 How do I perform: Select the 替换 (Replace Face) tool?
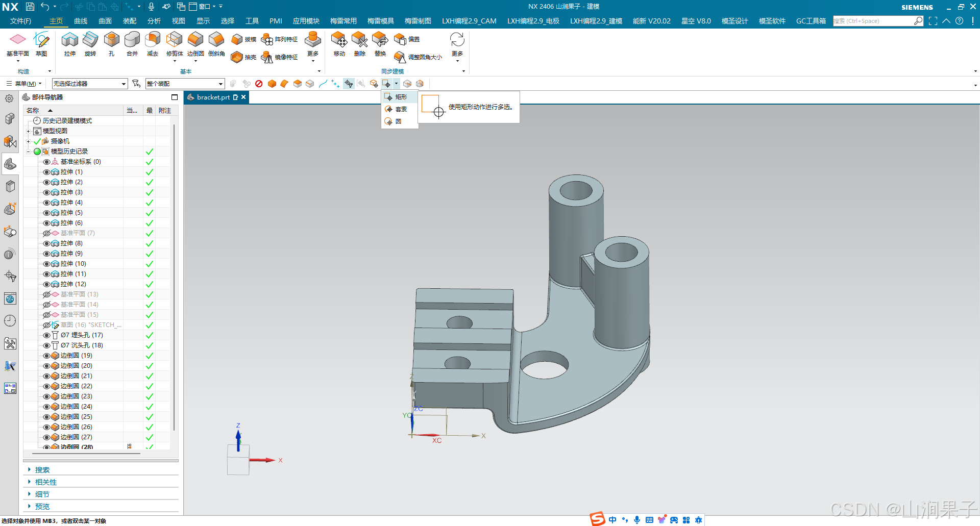point(380,44)
